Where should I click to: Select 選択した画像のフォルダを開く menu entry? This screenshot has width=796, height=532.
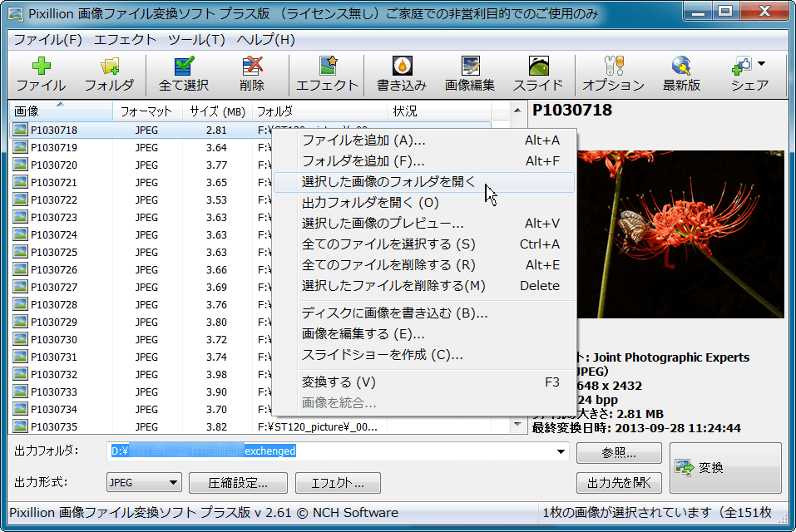424,182
